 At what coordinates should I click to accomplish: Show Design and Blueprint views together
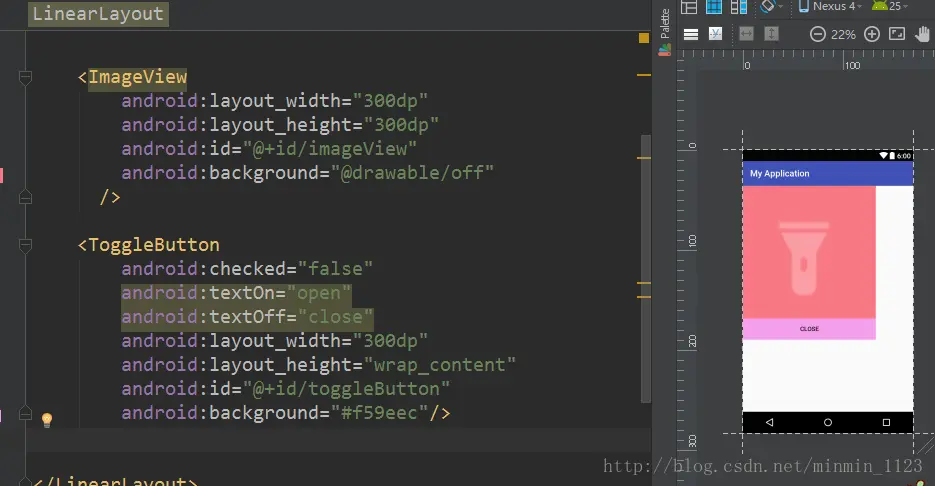pos(739,7)
